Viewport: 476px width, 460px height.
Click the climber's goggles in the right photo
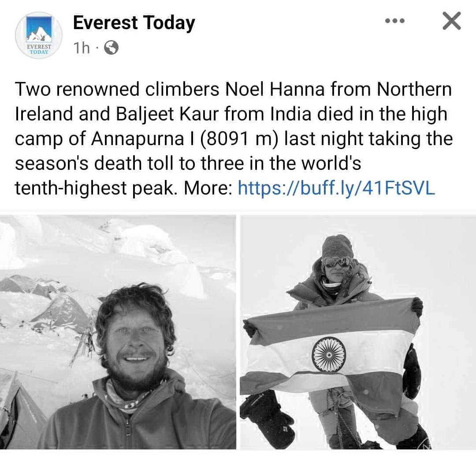pyautogui.click(x=337, y=262)
